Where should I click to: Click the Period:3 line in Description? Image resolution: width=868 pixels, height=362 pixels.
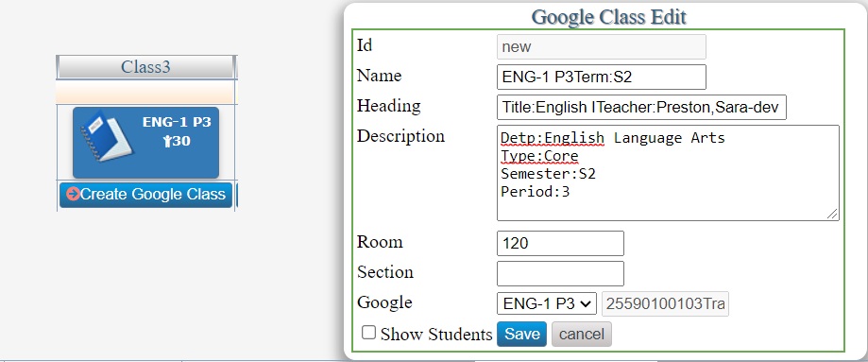click(535, 193)
